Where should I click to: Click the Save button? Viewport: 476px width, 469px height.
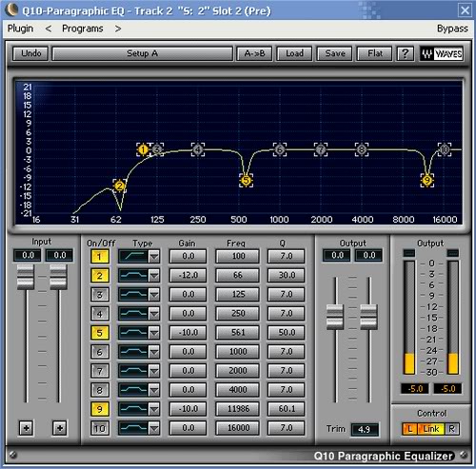coord(335,53)
